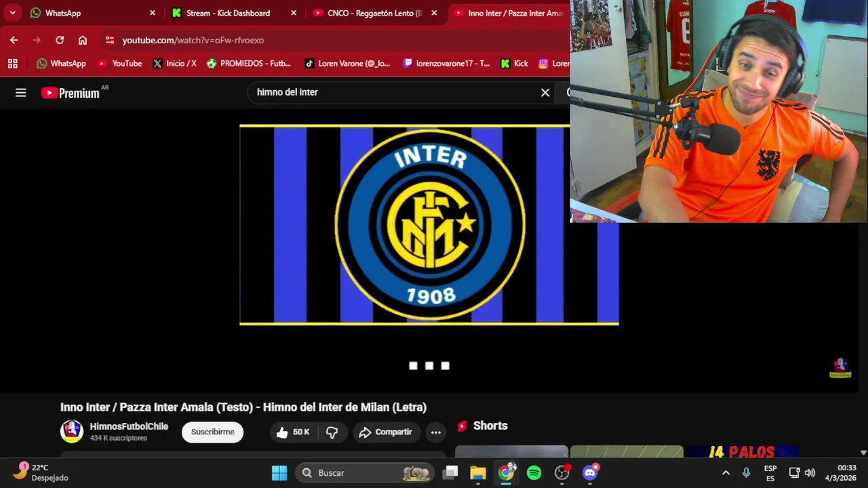Open the YouTube guide hamburger menu
This screenshot has width=868, height=488.
point(21,93)
